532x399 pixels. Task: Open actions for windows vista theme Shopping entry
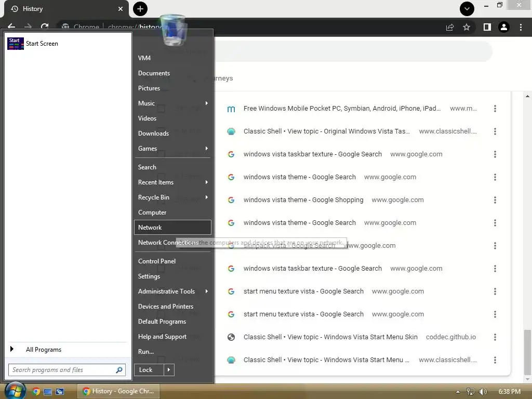pos(495,200)
